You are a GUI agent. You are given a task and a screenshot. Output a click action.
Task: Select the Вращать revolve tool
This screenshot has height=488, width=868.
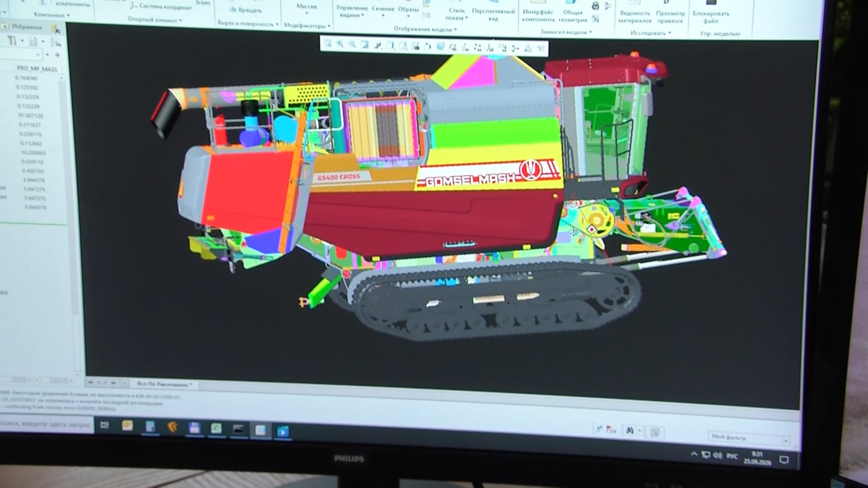click(x=245, y=10)
